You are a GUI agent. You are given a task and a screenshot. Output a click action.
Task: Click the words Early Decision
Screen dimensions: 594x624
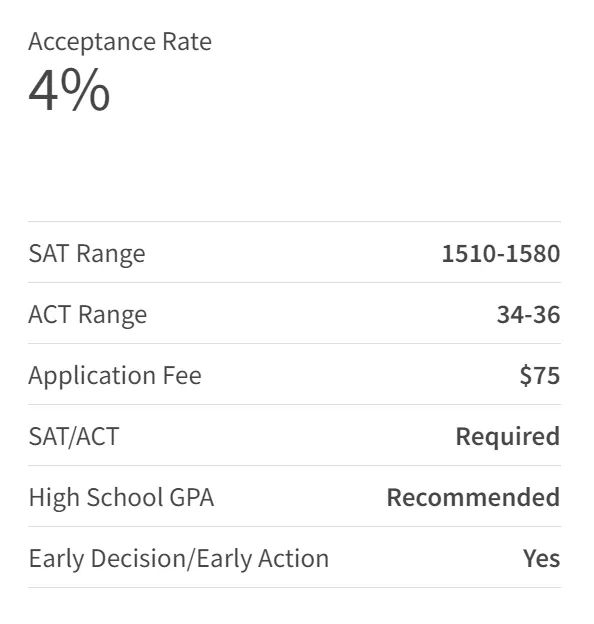point(107,559)
